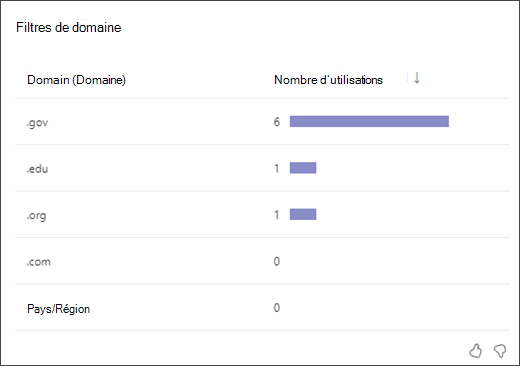Sort by Domain (Domaine) column header
Viewport: 520px width, 366px height.
76,80
